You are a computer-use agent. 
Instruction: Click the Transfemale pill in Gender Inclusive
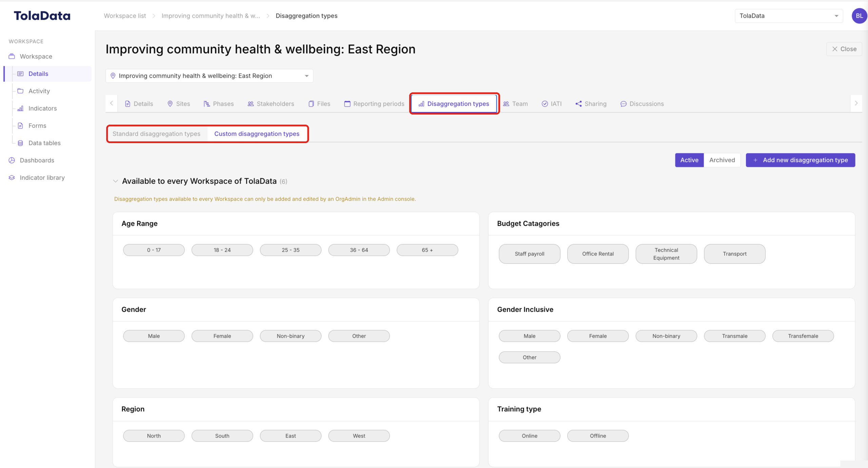[x=803, y=336]
